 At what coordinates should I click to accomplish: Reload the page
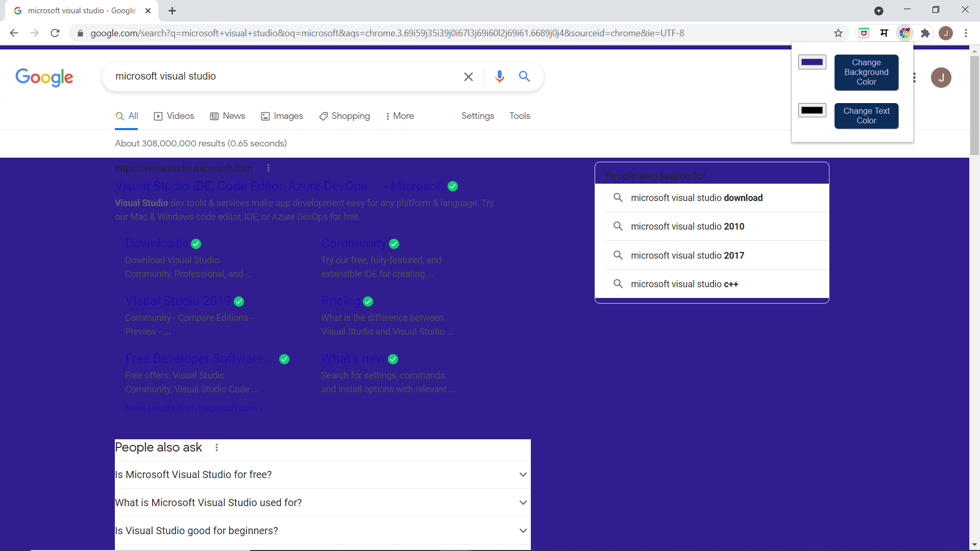pos(55,33)
